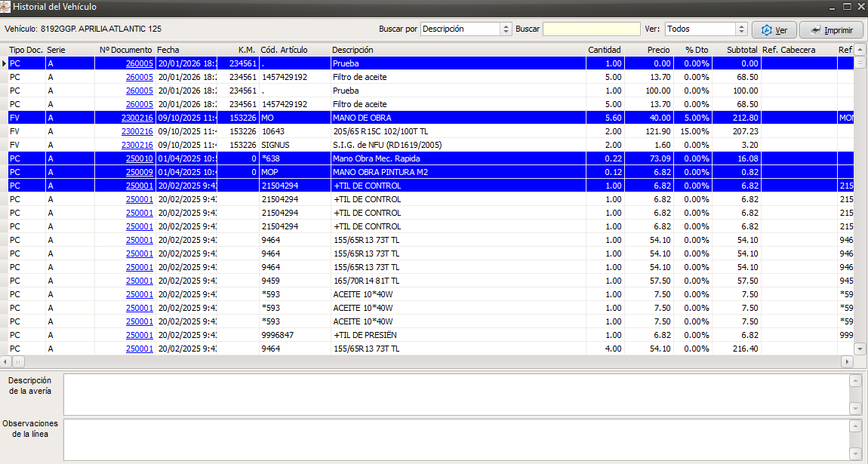This screenshot has height=464, width=868.
Task: Sort by the 'Tipo Doc.' column header
Action: 26,50
